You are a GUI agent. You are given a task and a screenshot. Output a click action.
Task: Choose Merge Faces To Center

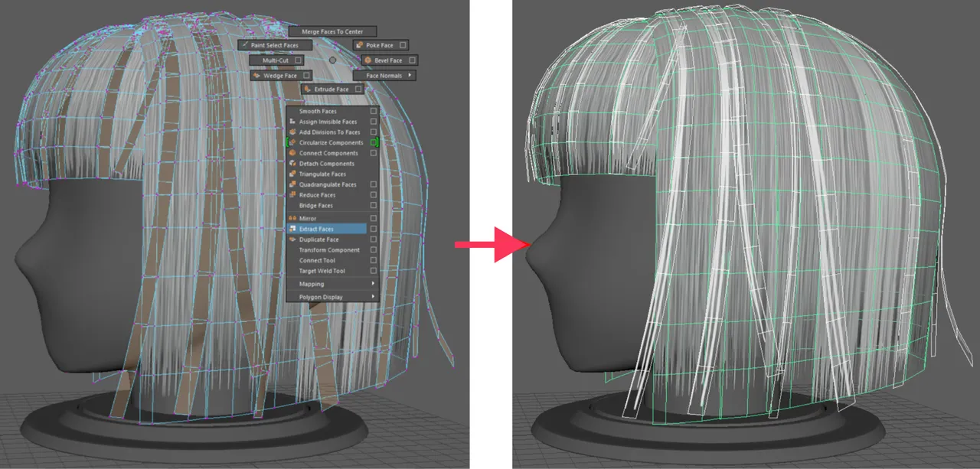point(332,31)
